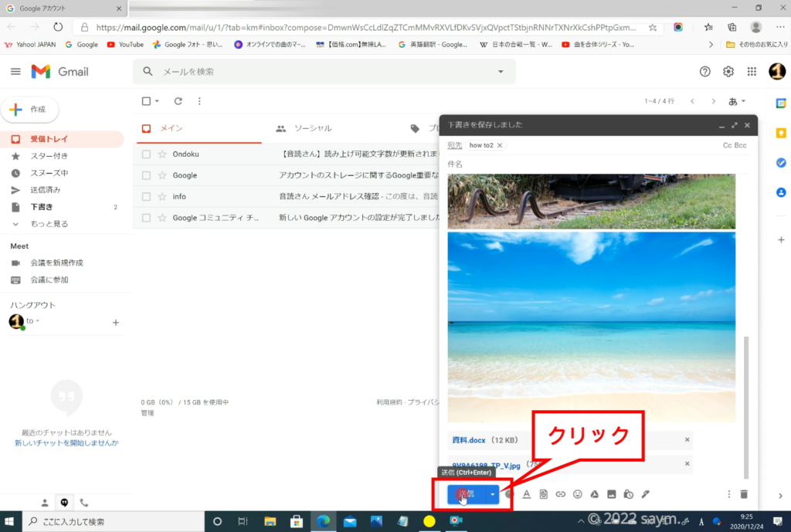This screenshot has width=791, height=532.
Task: Open the emoji picker in compose toolbar
Action: tap(578, 494)
